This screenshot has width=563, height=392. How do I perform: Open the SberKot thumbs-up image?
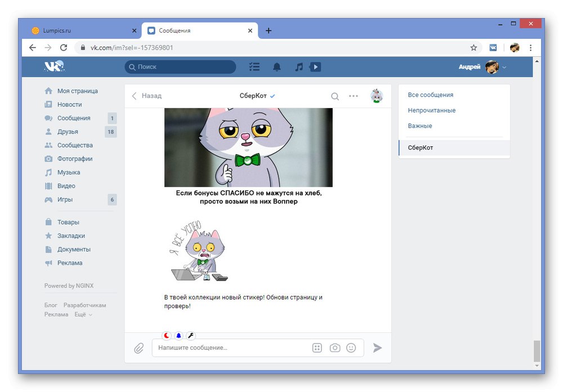tap(248, 148)
